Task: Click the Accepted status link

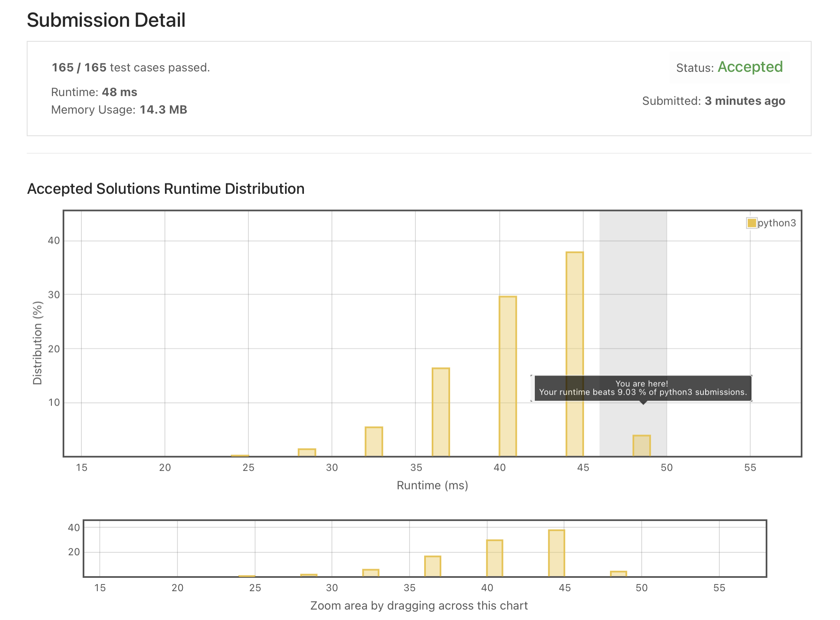Action: (750, 67)
